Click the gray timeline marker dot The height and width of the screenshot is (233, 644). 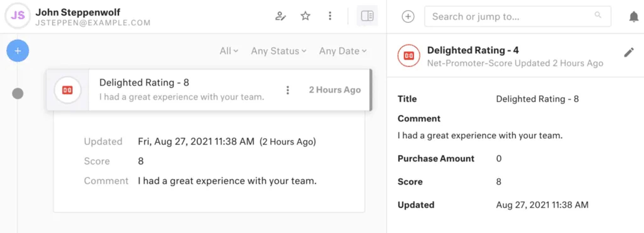coord(18,93)
